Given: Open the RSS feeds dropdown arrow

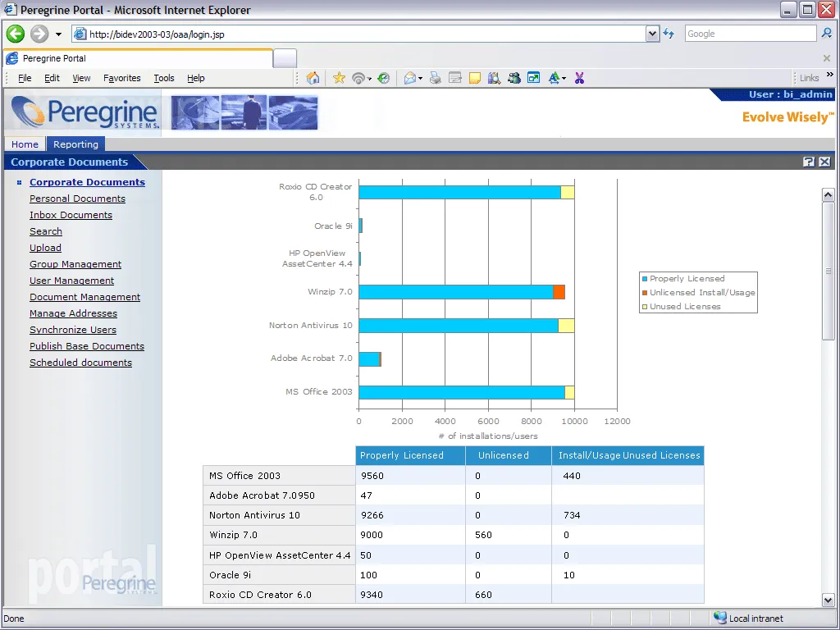Looking at the screenshot, I should coord(369,79).
